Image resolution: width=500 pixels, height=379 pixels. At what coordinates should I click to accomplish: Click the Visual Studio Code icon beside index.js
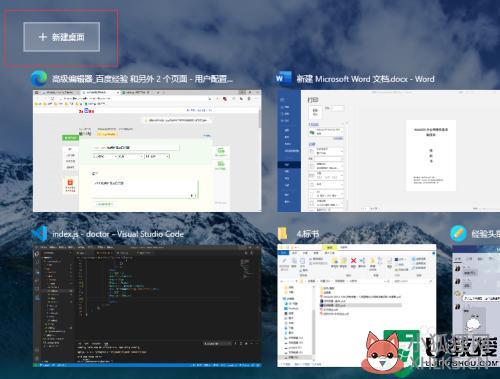click(x=39, y=234)
